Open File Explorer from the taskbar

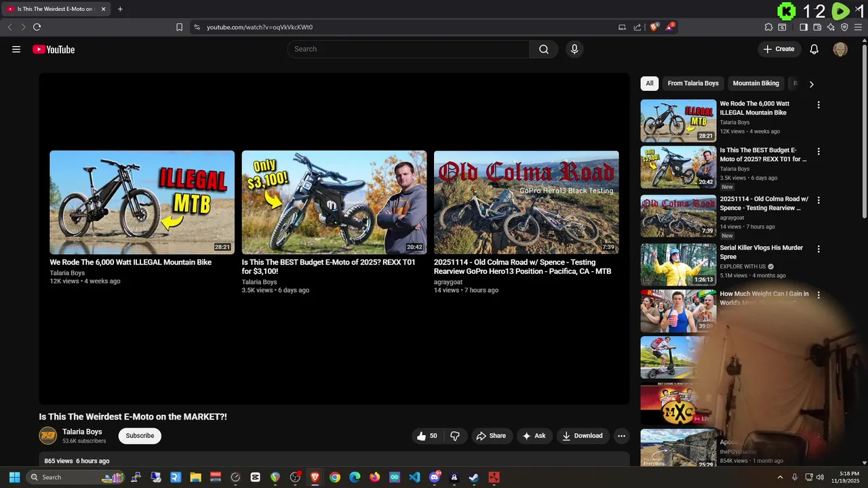[195, 477]
